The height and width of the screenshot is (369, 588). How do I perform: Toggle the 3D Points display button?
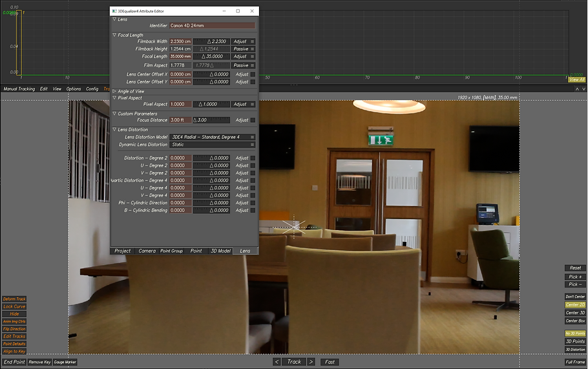tap(575, 341)
